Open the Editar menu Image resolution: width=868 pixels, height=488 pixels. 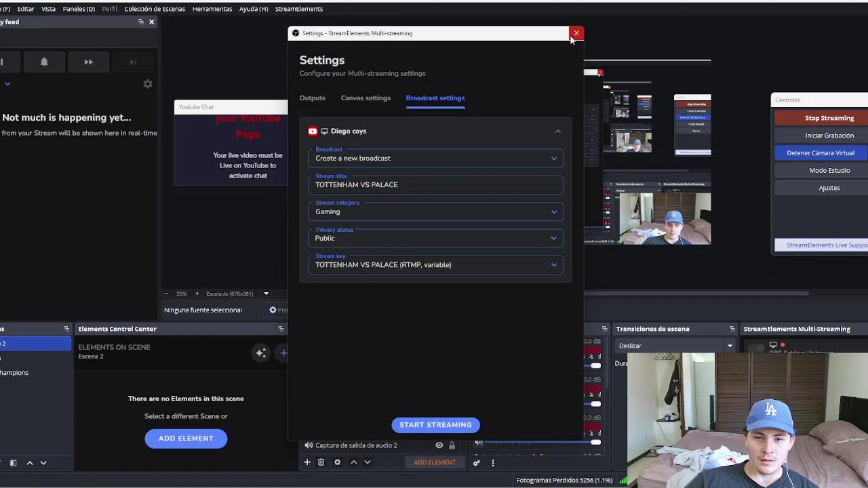point(26,9)
